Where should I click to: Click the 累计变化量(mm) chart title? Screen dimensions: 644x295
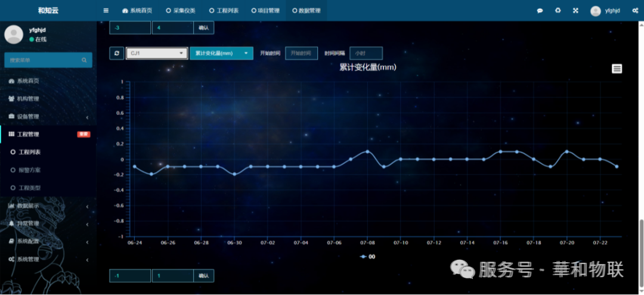coord(368,68)
